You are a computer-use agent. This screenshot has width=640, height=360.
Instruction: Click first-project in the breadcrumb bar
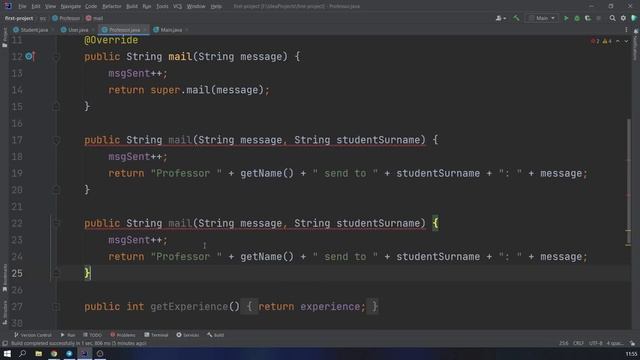(19, 18)
